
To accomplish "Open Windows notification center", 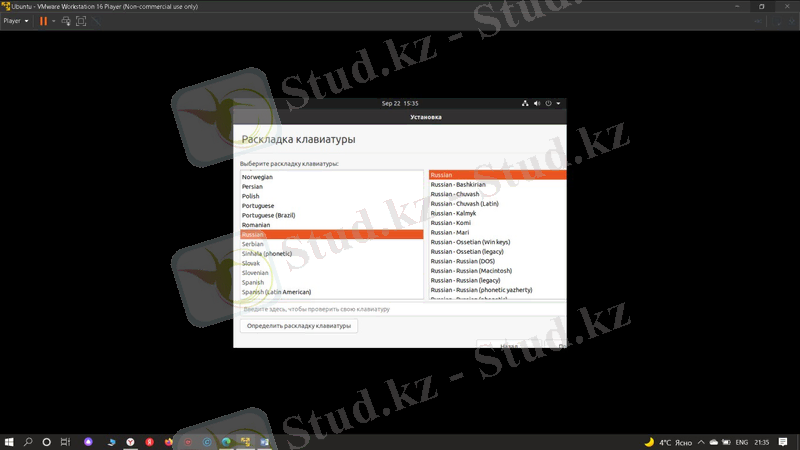I will [x=783, y=442].
